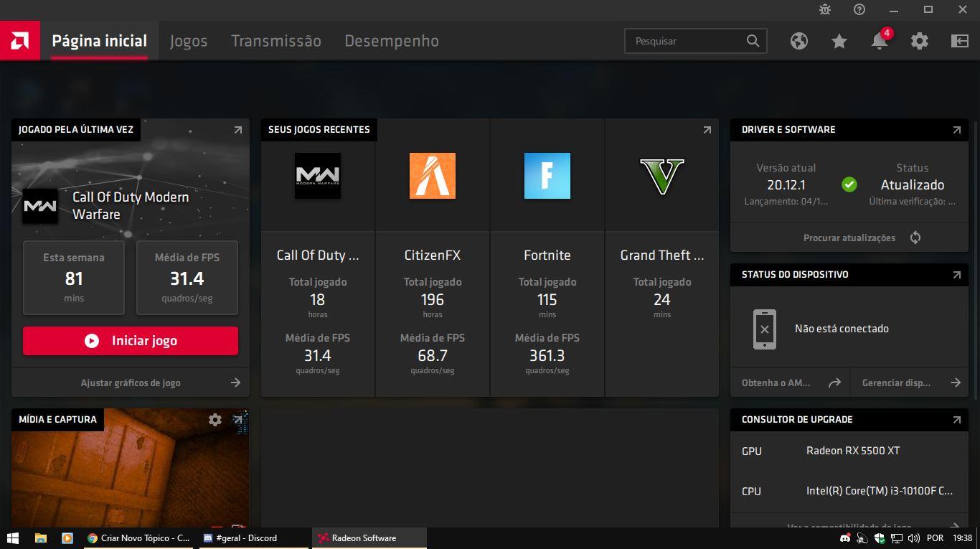Expand the Seus jogos recentes panel

(707, 130)
